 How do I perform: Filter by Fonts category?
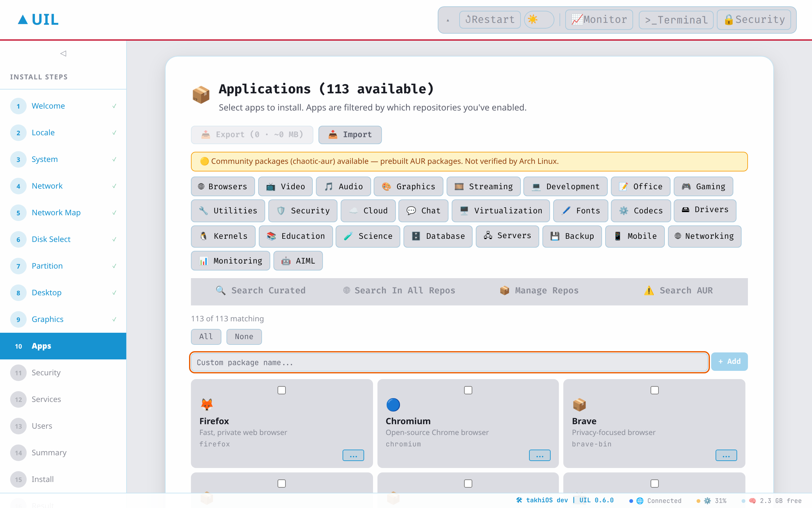(580, 211)
